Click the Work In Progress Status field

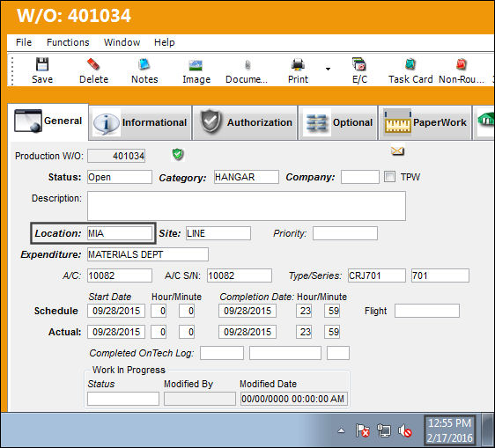click(x=123, y=399)
